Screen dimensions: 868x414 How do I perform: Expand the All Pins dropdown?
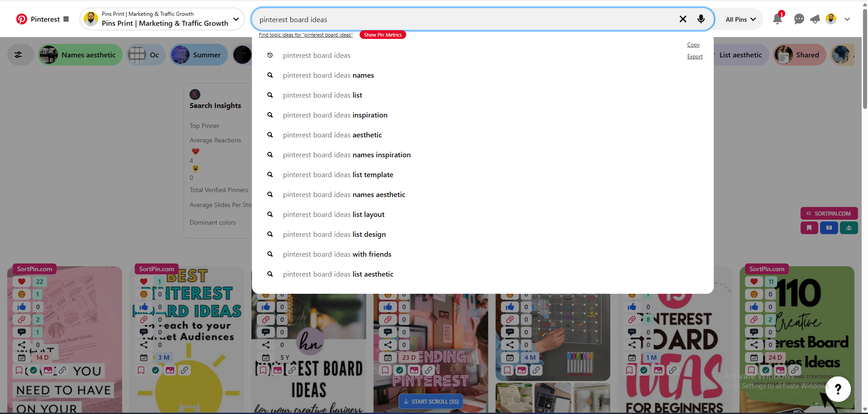740,19
